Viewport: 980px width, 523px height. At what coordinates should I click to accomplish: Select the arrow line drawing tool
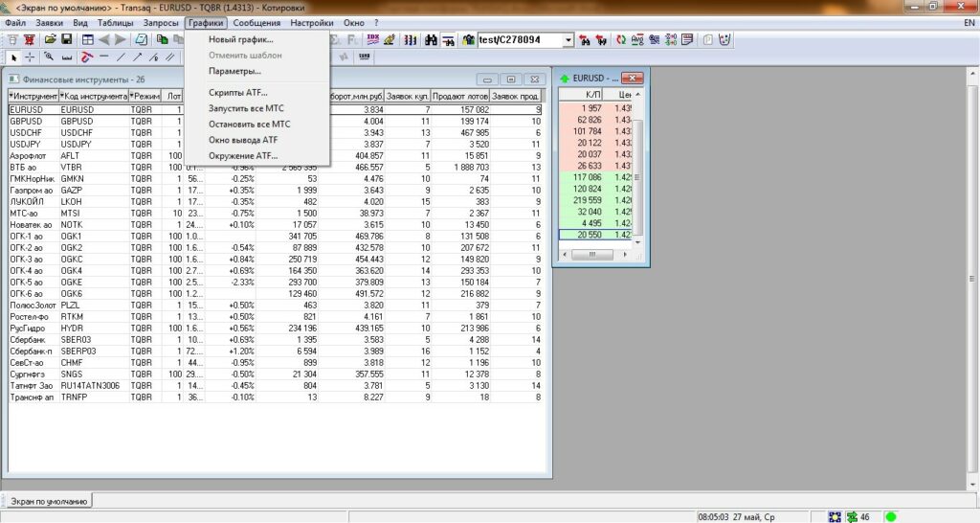(139, 57)
